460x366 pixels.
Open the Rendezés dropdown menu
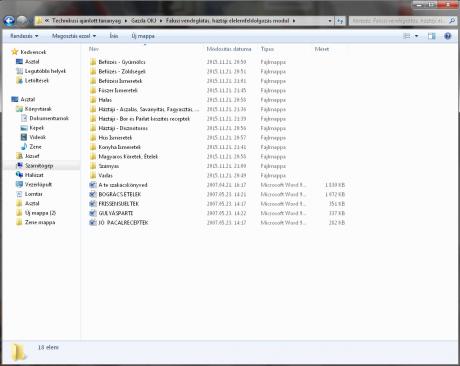tap(24, 36)
